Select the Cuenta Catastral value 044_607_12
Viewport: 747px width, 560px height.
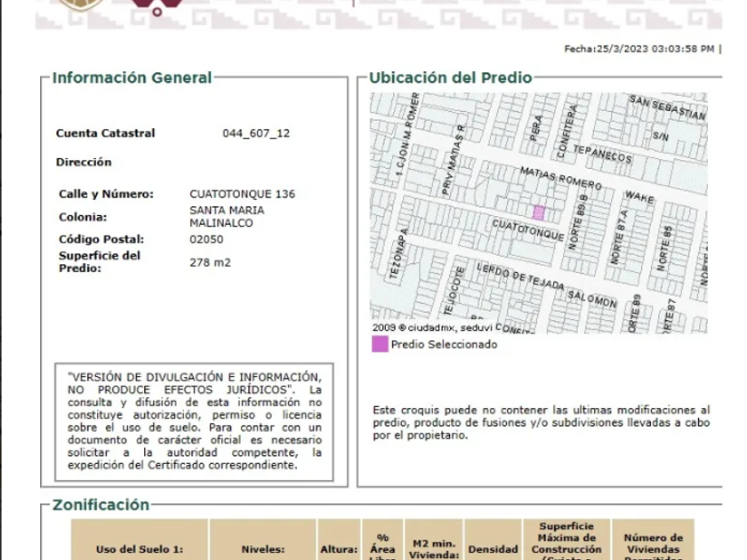pyautogui.click(x=256, y=133)
